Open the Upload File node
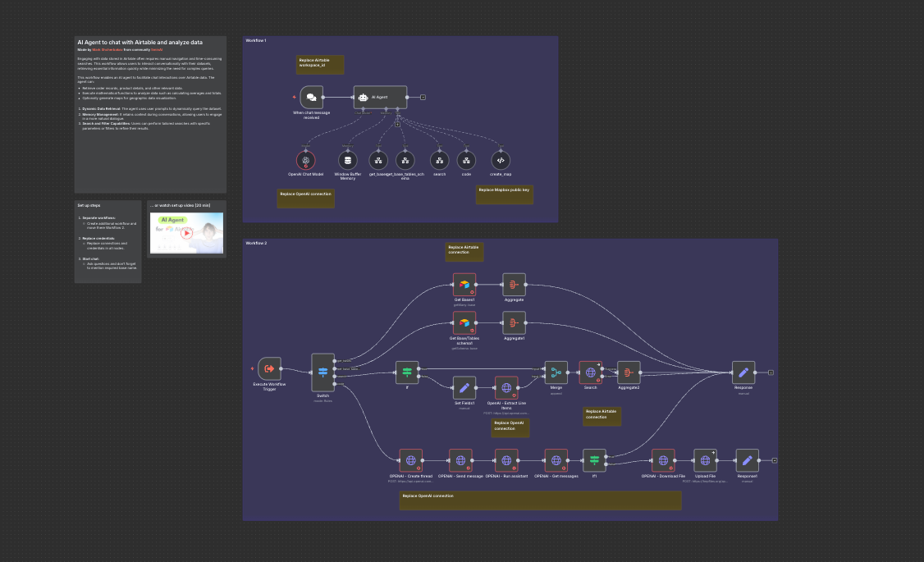This screenshot has width=924, height=562. tap(705, 460)
